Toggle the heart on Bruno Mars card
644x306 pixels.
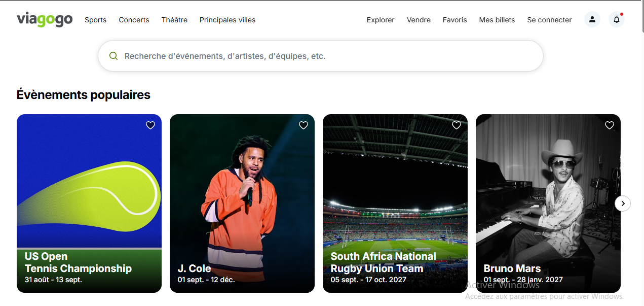[610, 125]
